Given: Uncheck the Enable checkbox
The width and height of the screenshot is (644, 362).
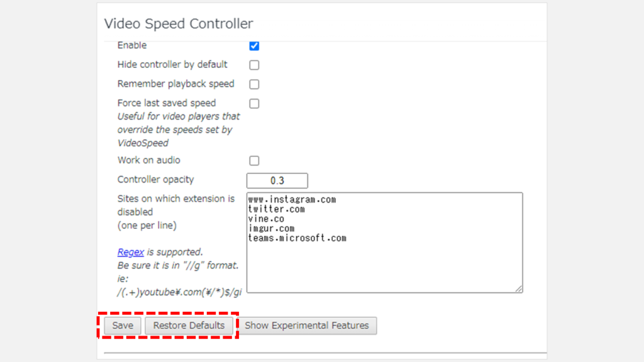Looking at the screenshot, I should click(254, 46).
